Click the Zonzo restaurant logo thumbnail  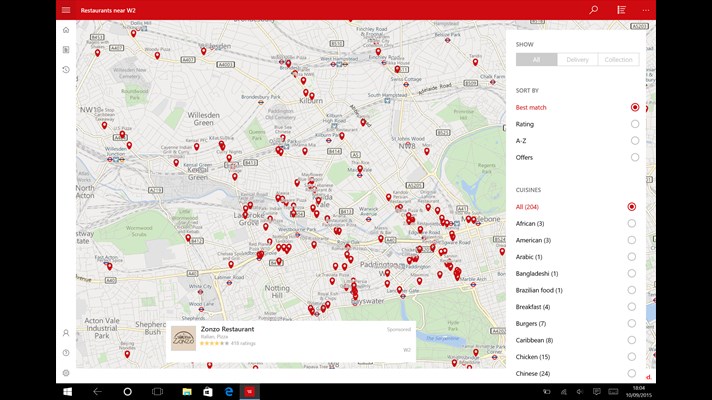coord(183,338)
